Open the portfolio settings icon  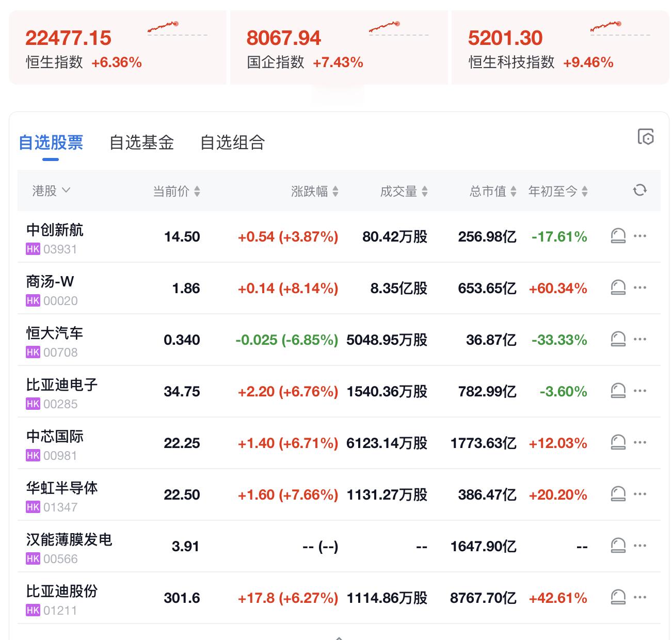tap(646, 137)
